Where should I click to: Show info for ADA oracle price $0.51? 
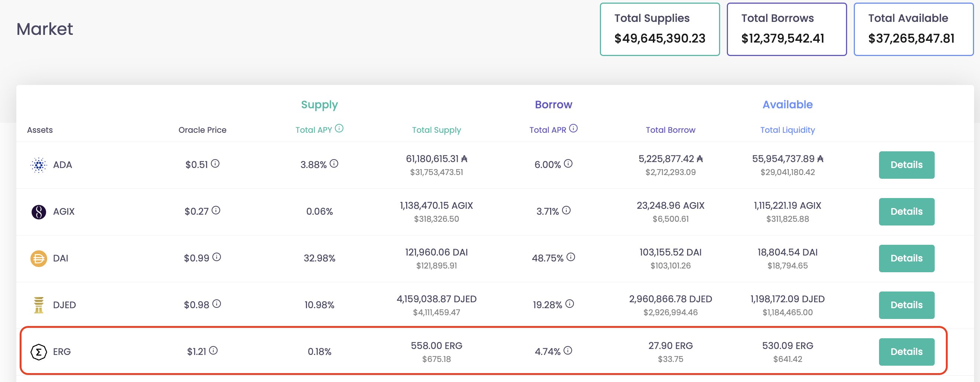click(215, 164)
